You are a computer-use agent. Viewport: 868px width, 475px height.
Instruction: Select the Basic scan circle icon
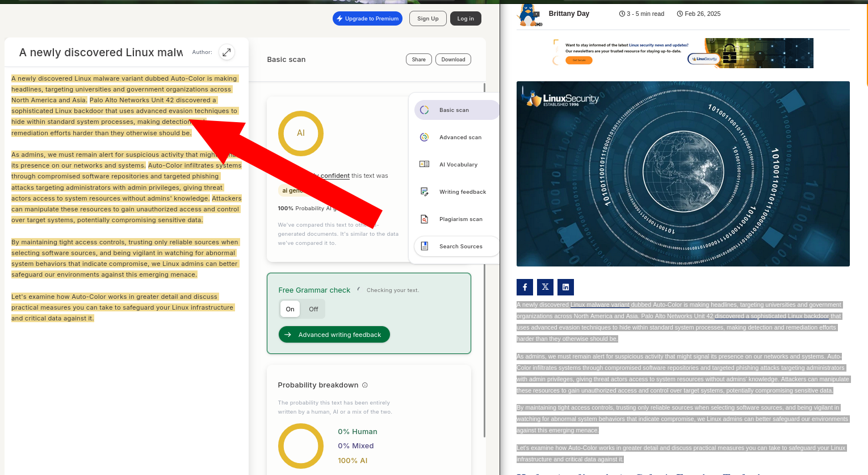pos(424,110)
